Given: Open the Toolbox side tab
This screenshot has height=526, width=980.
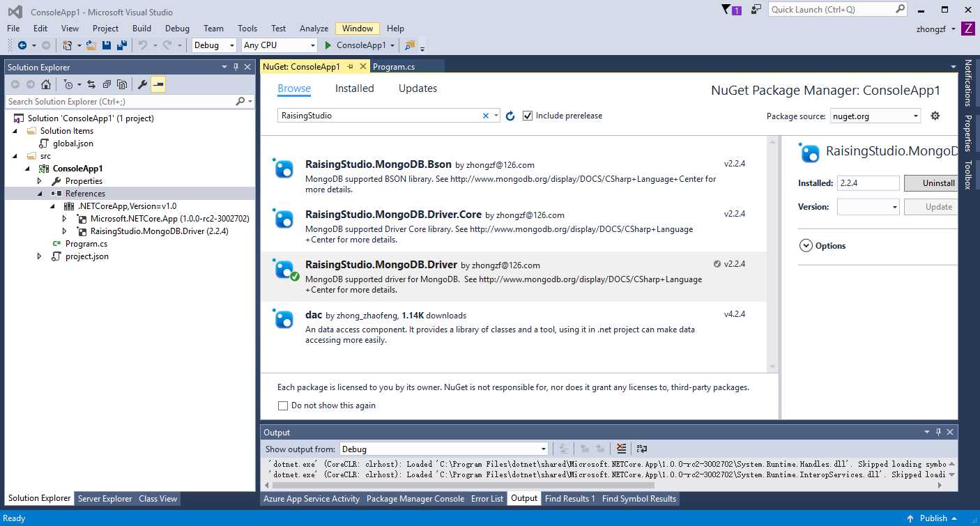Looking at the screenshot, I should point(968,175).
